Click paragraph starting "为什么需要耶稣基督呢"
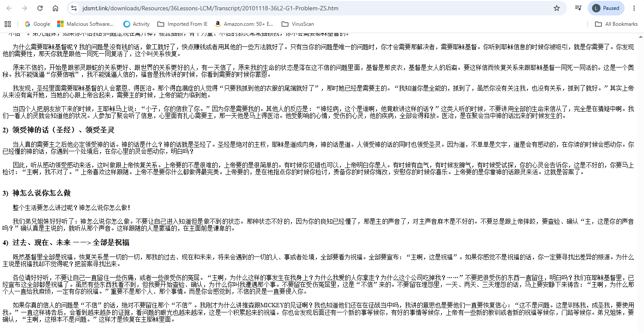 318,51
